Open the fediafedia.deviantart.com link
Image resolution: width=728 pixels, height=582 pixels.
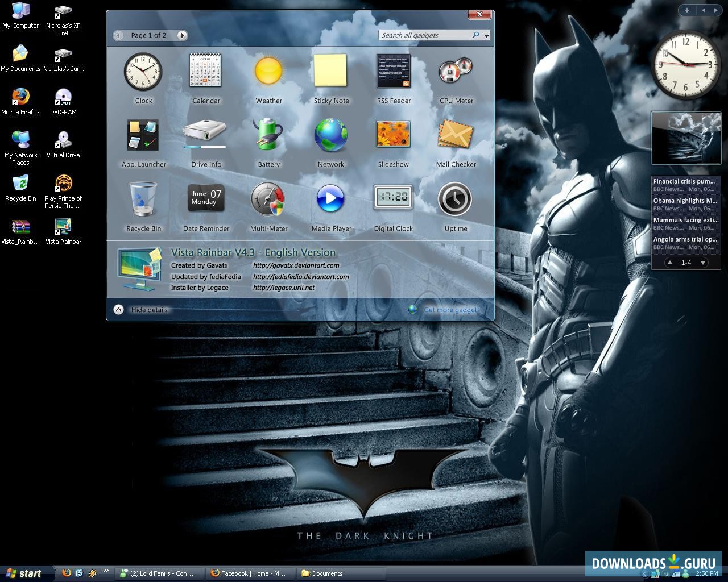pyautogui.click(x=301, y=277)
